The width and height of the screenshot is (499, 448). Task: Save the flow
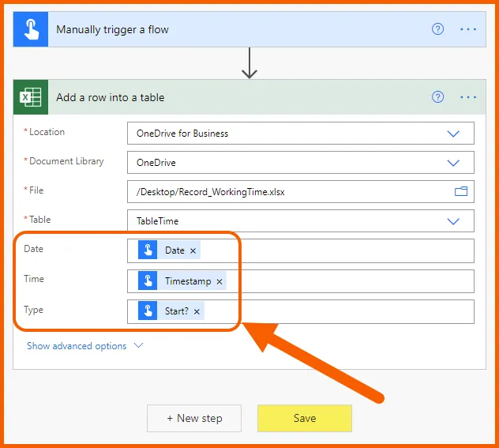pos(304,418)
